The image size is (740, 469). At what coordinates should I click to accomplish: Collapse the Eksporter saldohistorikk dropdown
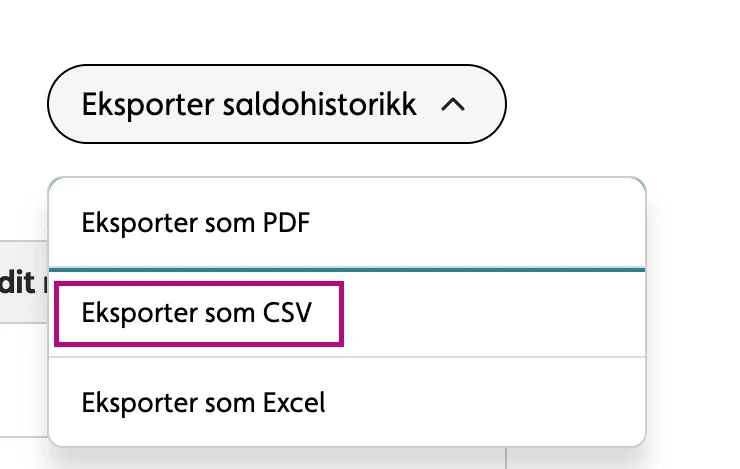pos(276,104)
